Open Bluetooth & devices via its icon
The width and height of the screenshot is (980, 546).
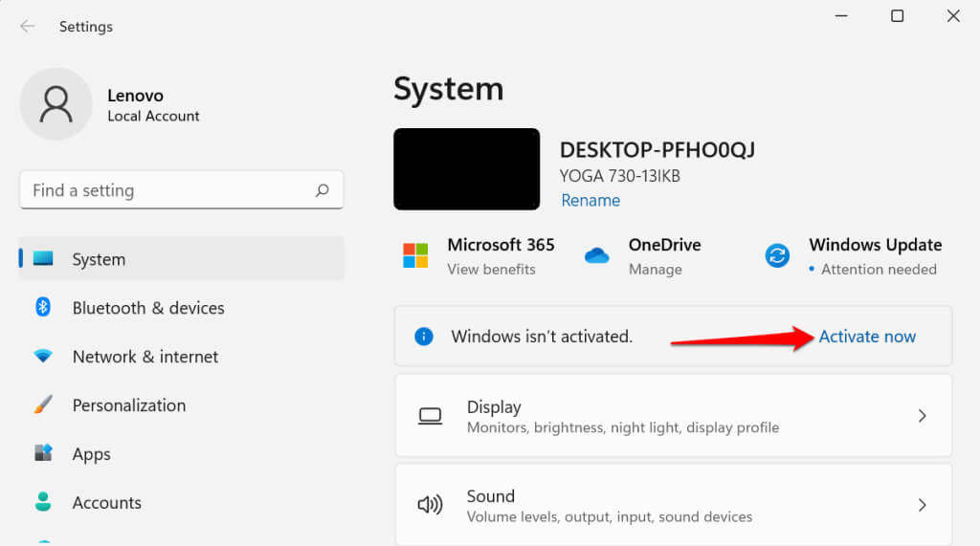(x=43, y=307)
